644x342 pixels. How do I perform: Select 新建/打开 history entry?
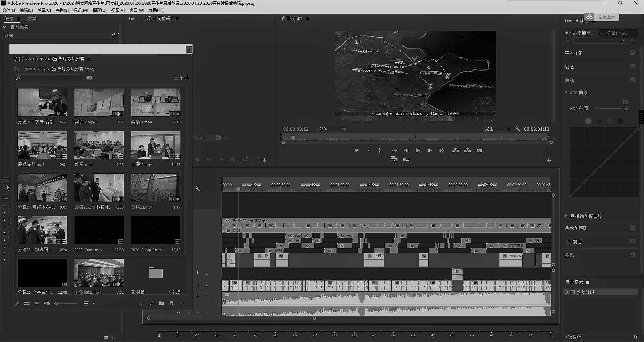(601, 292)
